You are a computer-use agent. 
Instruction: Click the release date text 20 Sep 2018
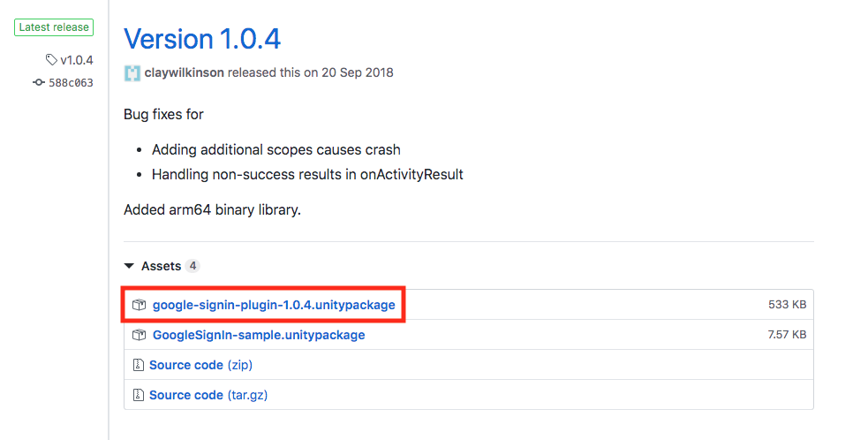pos(358,72)
